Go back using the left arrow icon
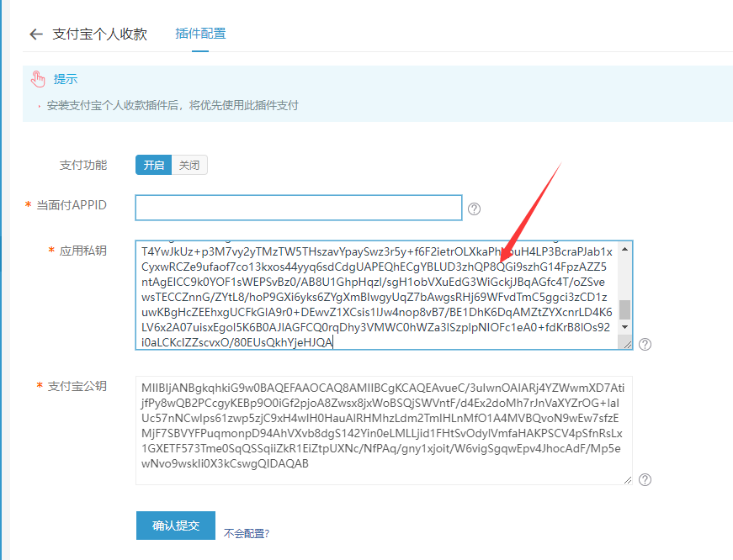 (x=36, y=34)
